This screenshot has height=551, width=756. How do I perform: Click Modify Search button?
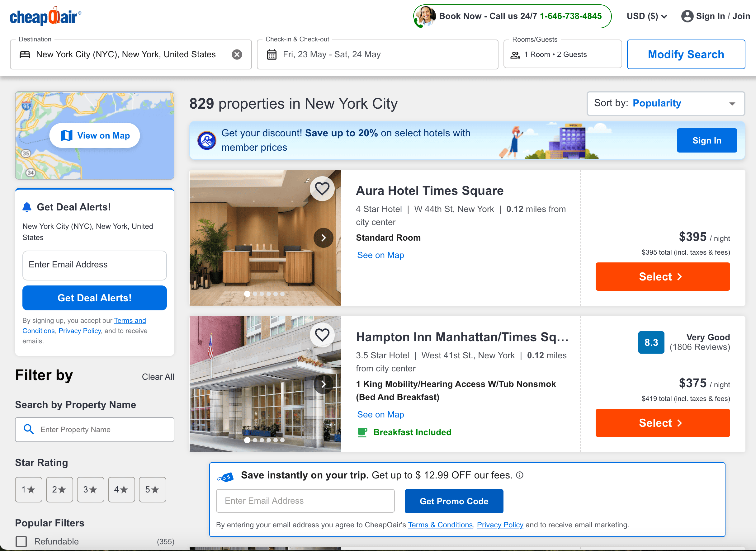point(686,54)
